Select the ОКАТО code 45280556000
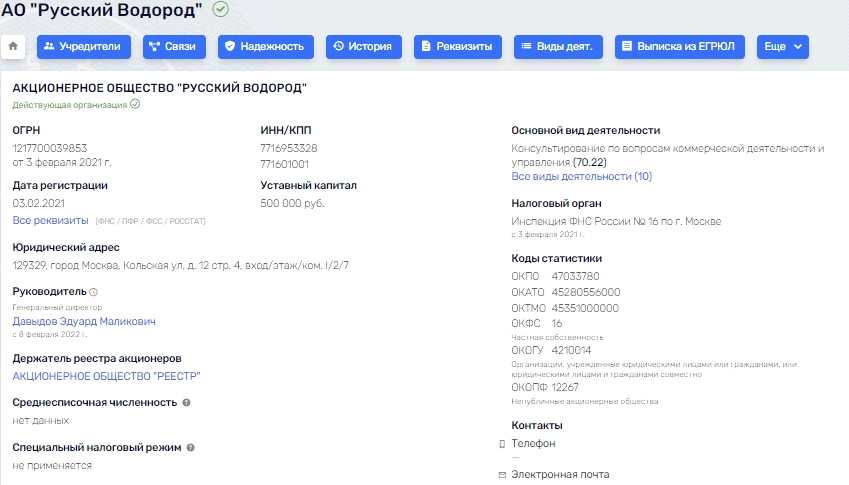 point(586,292)
